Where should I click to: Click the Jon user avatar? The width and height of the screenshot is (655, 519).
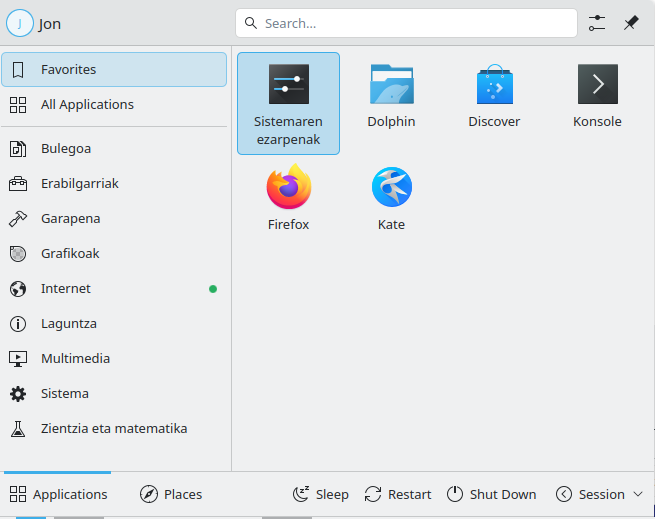(19, 23)
